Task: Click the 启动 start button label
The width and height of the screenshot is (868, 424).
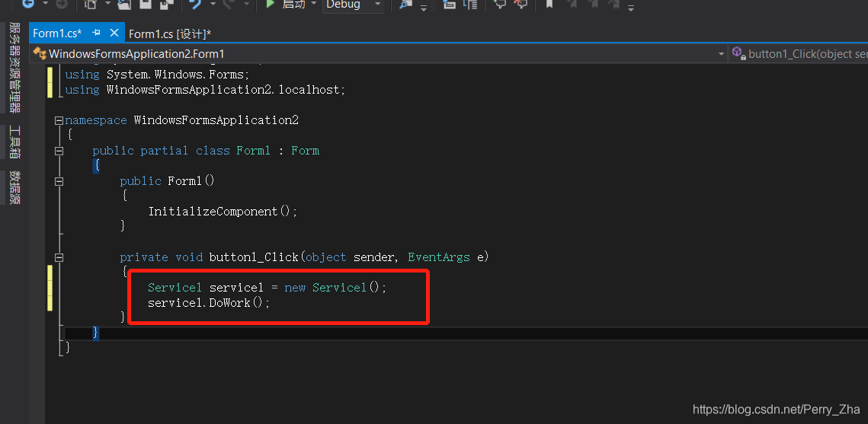Action: pyautogui.click(x=293, y=4)
